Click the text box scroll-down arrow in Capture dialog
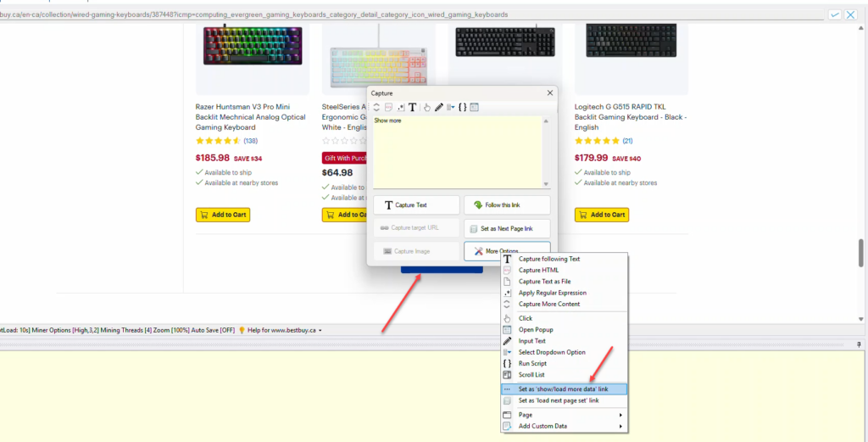The height and width of the screenshot is (442, 868). click(546, 184)
